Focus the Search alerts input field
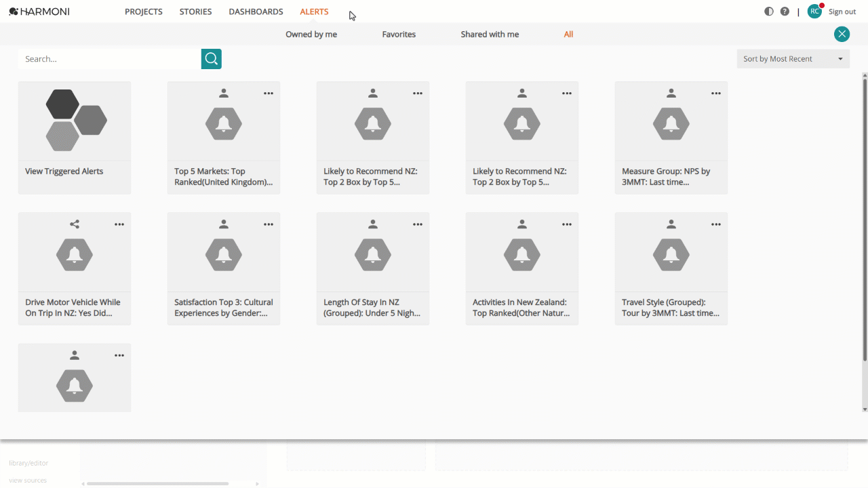Screen dimensions: 868x488 tap(110, 59)
